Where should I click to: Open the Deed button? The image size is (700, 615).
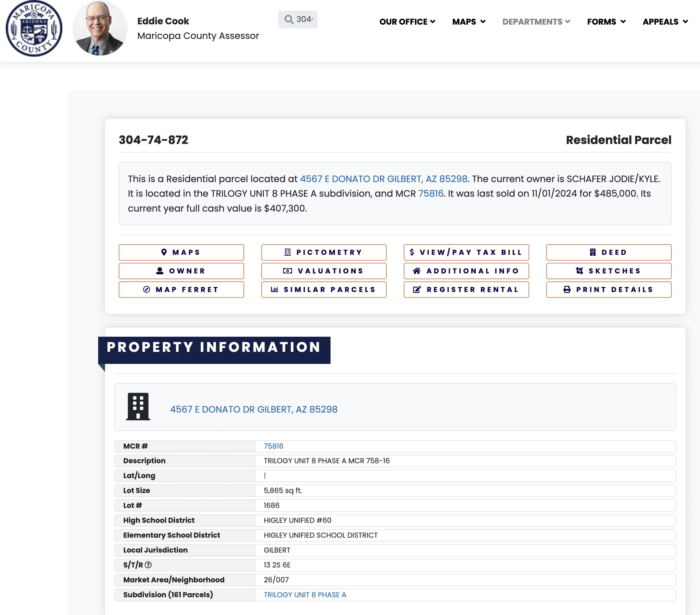point(608,252)
